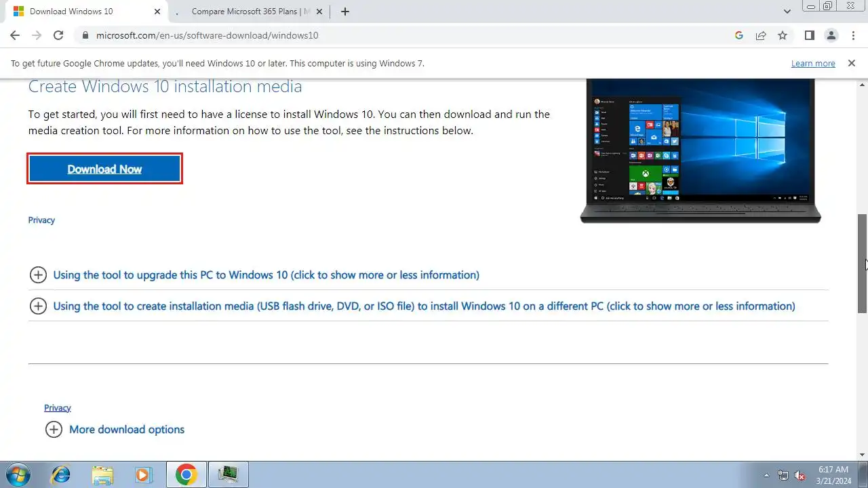Screen dimensions: 868x488
Task: Close the Download Windows 10 tab
Action: [156, 12]
